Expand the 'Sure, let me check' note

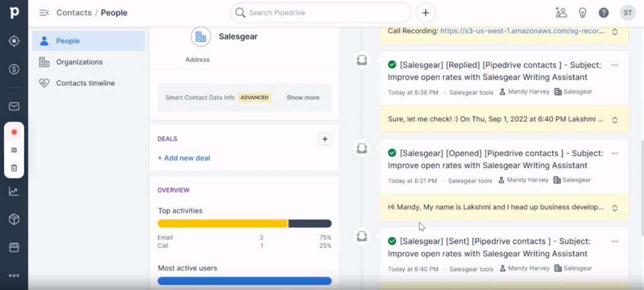614,120
